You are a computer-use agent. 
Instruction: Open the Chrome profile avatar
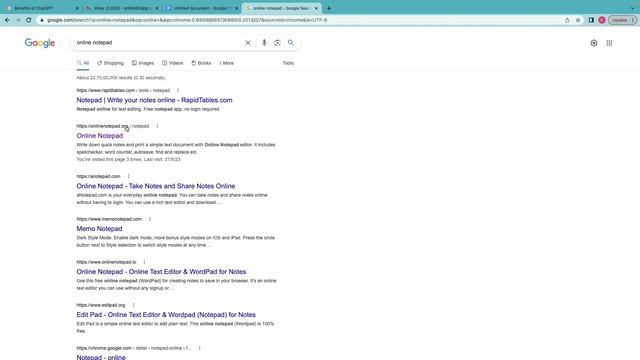pyautogui.click(x=602, y=20)
